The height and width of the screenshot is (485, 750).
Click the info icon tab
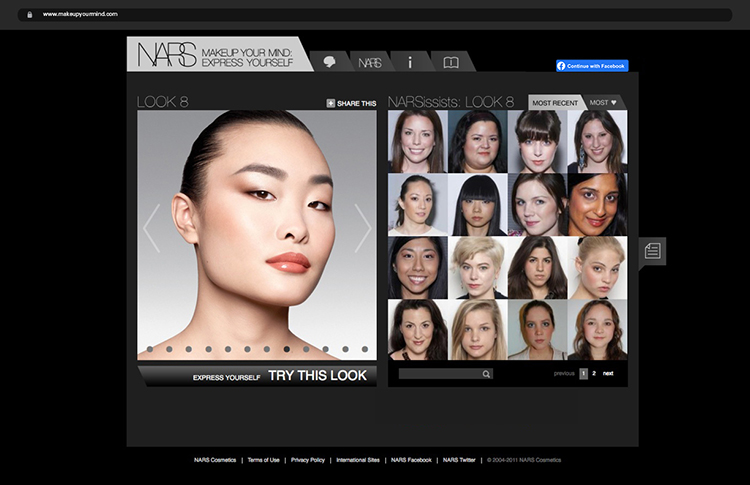coord(410,62)
